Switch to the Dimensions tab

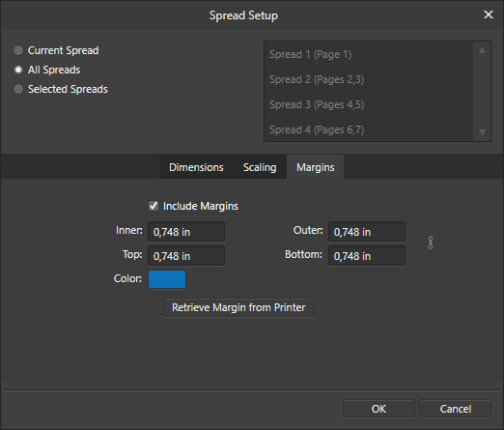pyautogui.click(x=196, y=167)
